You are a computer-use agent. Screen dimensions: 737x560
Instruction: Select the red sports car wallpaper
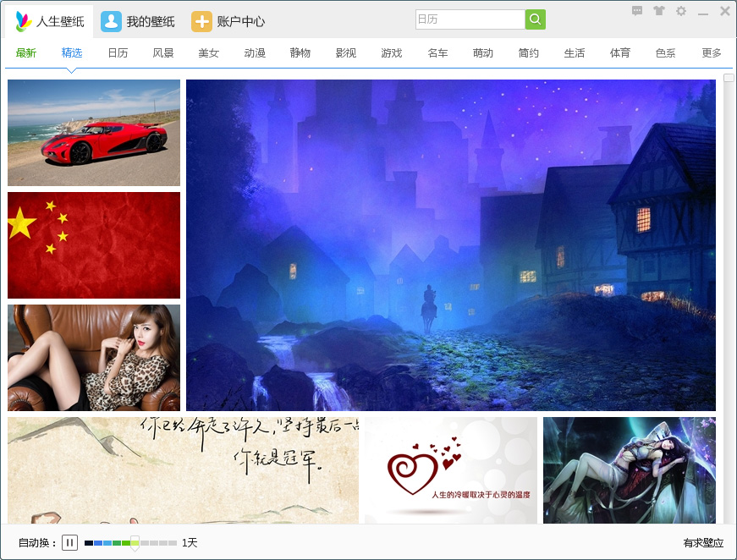tap(94, 133)
